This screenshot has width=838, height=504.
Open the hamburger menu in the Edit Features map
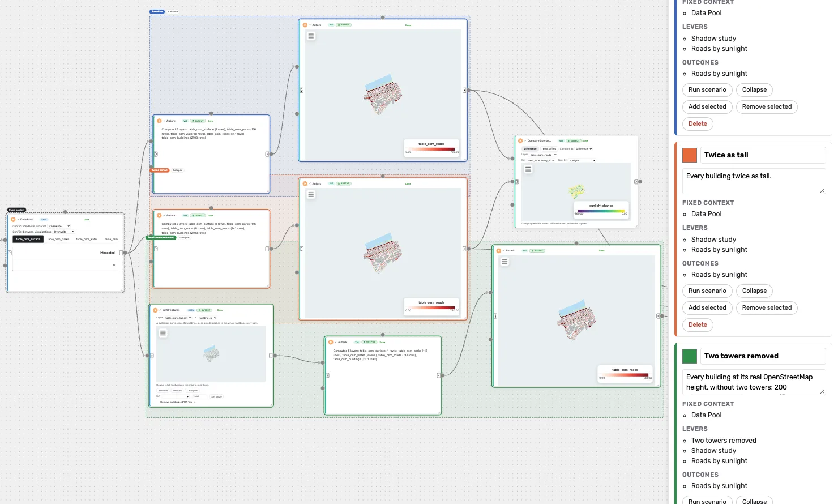click(163, 333)
